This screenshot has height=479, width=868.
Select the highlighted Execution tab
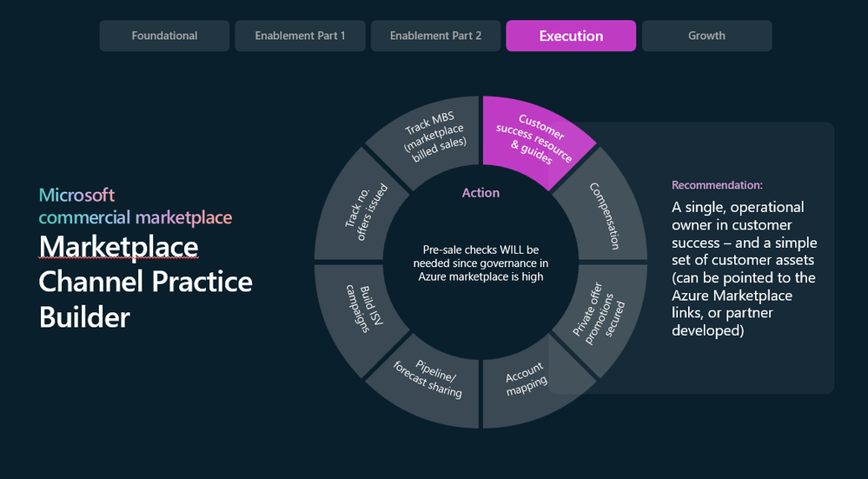click(571, 36)
